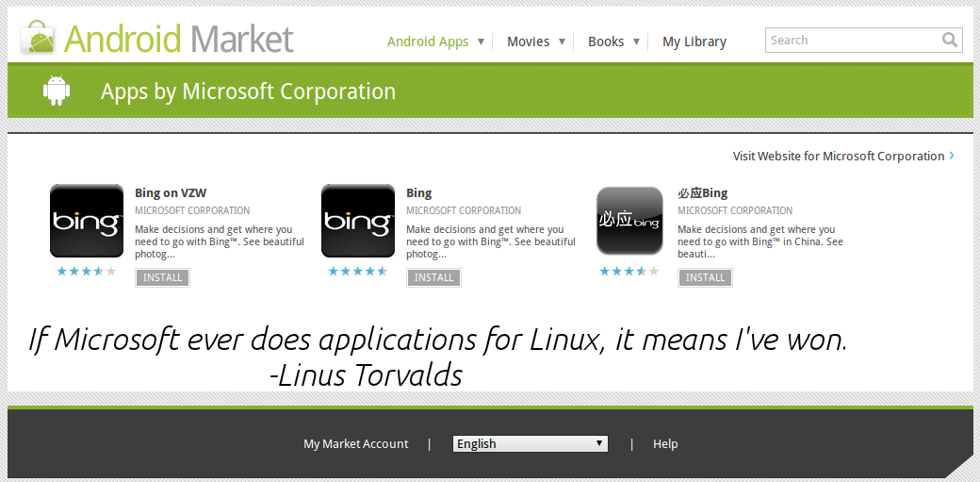
Task: Expand the Movies dropdown arrow
Action: (563, 42)
